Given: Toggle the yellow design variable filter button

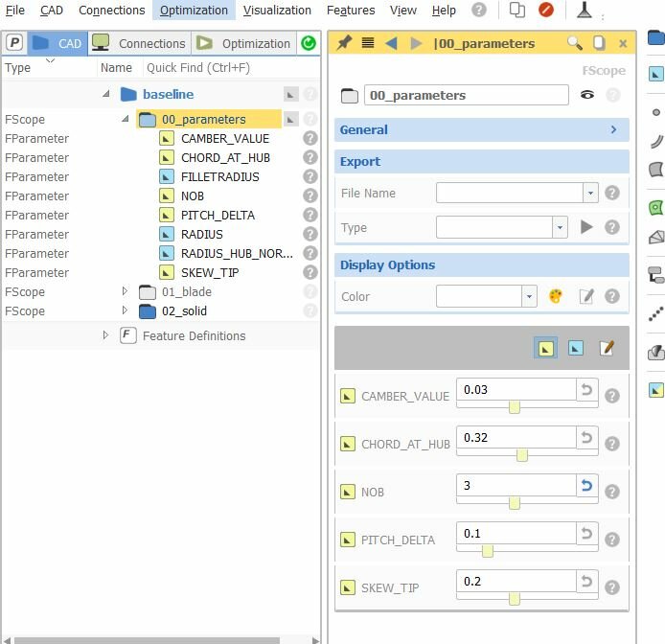Looking at the screenshot, I should 544,349.
